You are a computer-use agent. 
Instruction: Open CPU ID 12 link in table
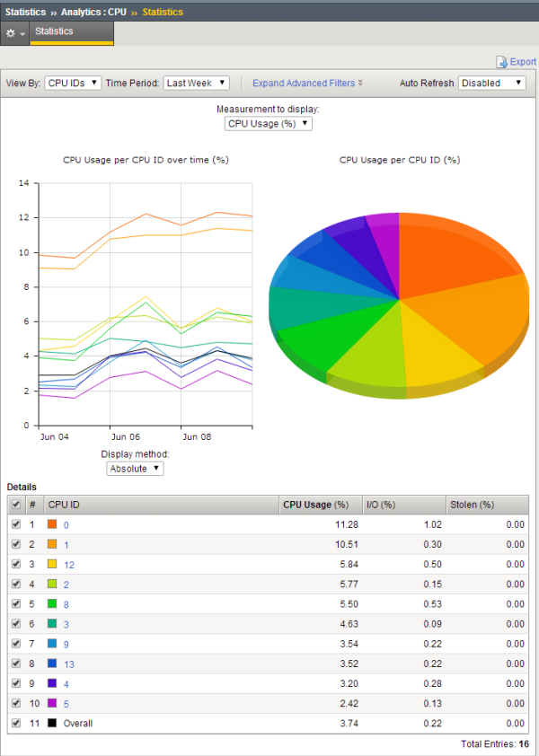68,565
